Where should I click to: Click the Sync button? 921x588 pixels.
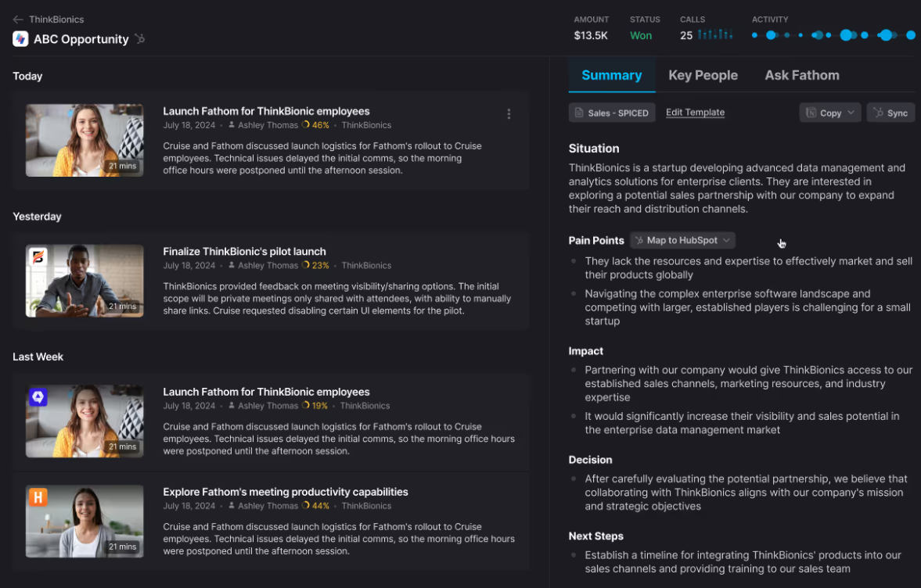pyautogui.click(x=890, y=113)
